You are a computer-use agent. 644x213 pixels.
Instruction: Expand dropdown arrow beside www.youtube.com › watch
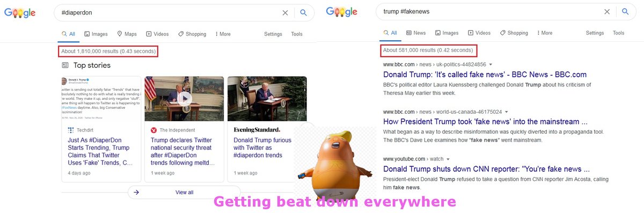point(448,159)
